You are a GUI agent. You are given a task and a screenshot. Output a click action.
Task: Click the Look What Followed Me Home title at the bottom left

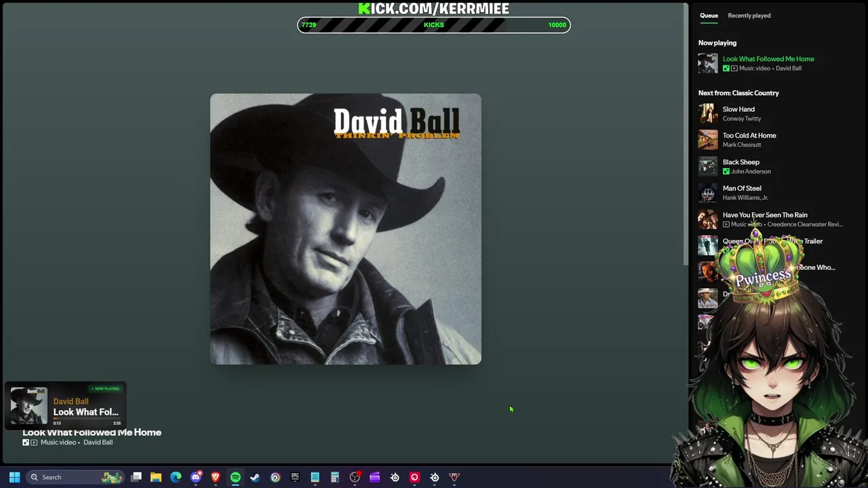point(92,432)
